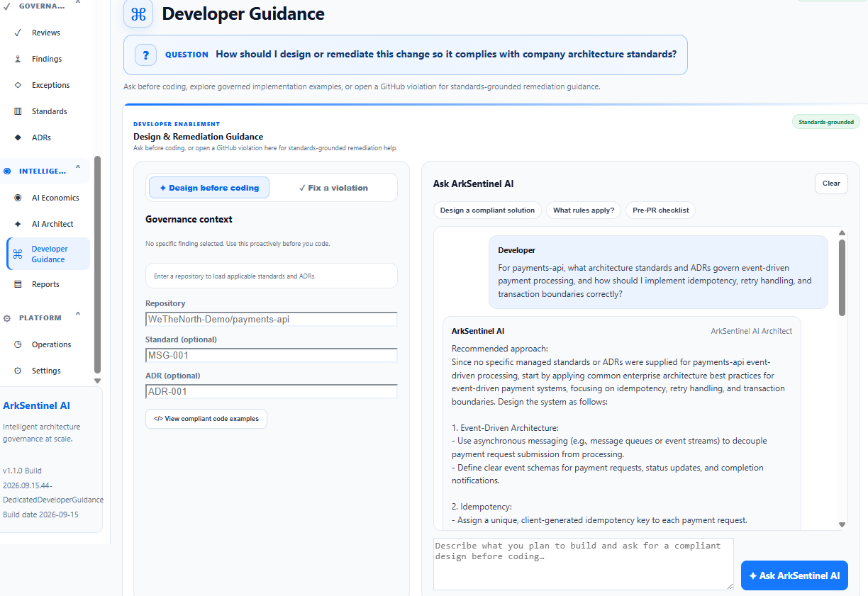Click the chat scrollbar up arrow
Viewport: 868px width, 596px height.
(x=842, y=232)
